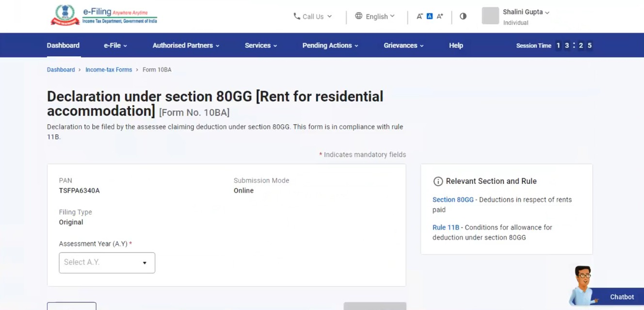
Task: Click the decrease font size icon
Action: [419, 16]
